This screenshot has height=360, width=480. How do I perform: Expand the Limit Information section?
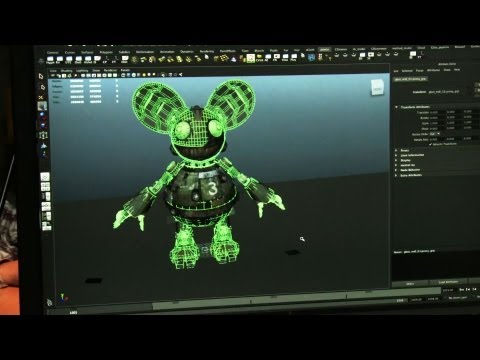396,155
